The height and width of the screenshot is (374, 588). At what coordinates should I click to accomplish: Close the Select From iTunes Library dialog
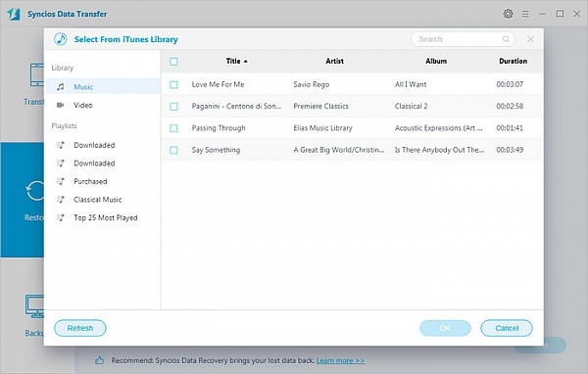click(530, 39)
